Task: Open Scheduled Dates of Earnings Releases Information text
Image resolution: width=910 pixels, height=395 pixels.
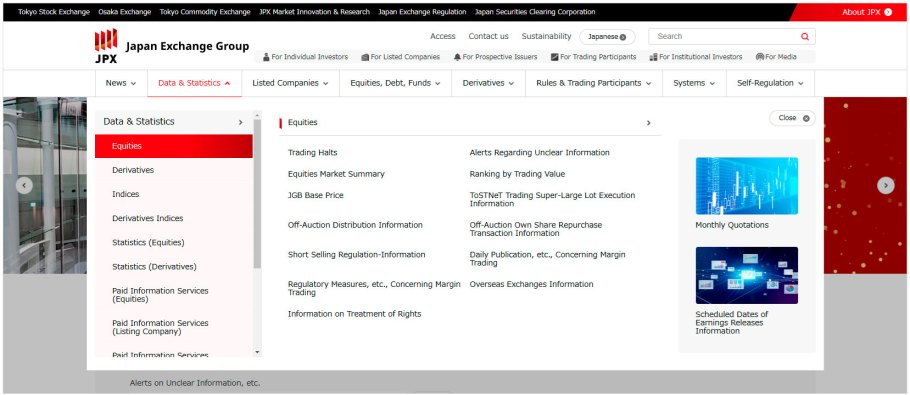Action: click(x=731, y=322)
